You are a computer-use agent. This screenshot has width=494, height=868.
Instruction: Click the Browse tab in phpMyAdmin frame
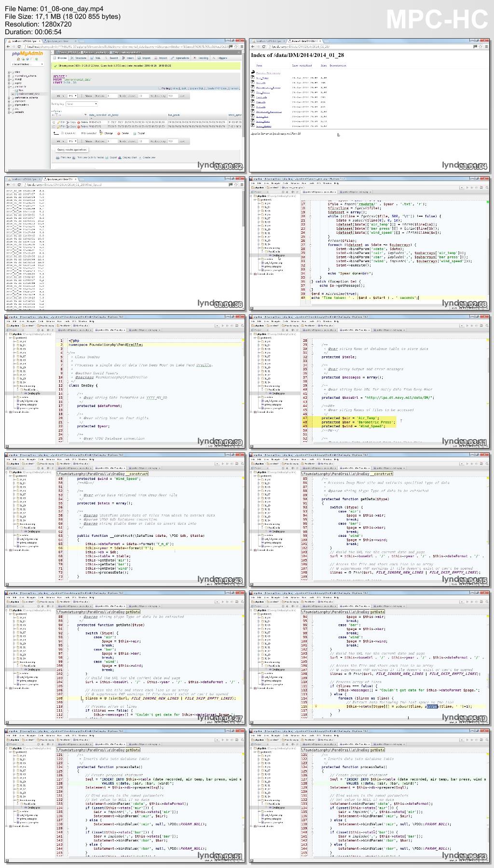coord(61,58)
